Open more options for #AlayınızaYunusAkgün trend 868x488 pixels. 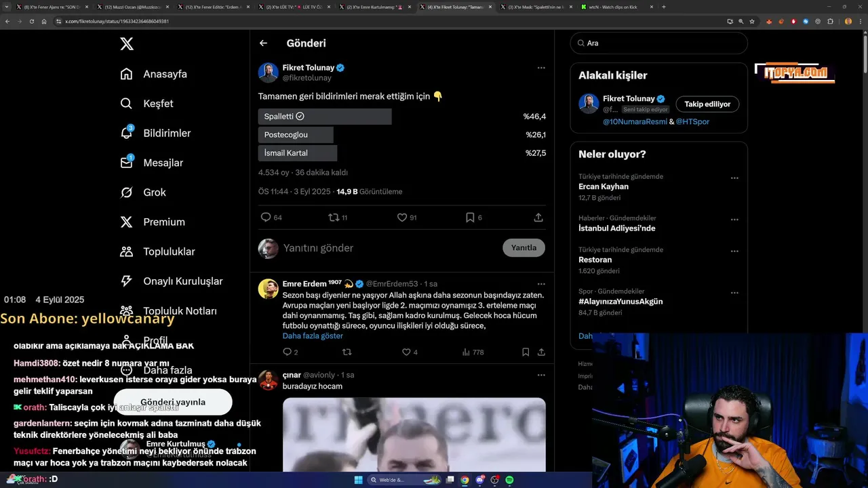point(734,293)
